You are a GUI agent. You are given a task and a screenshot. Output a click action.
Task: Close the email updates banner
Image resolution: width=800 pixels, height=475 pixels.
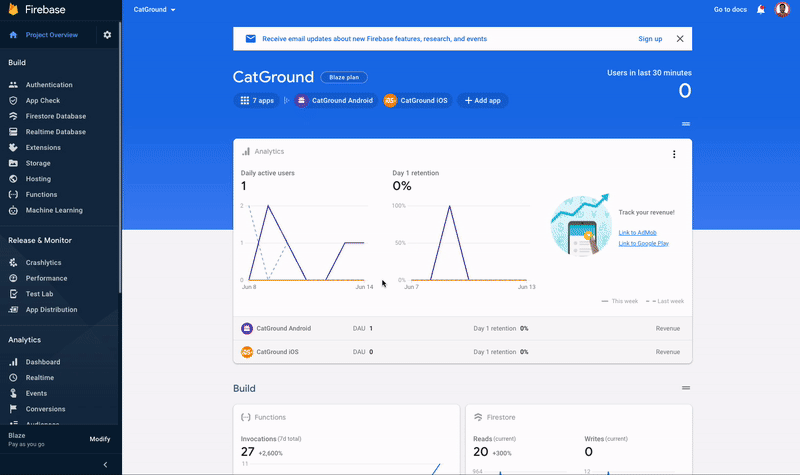click(x=680, y=39)
